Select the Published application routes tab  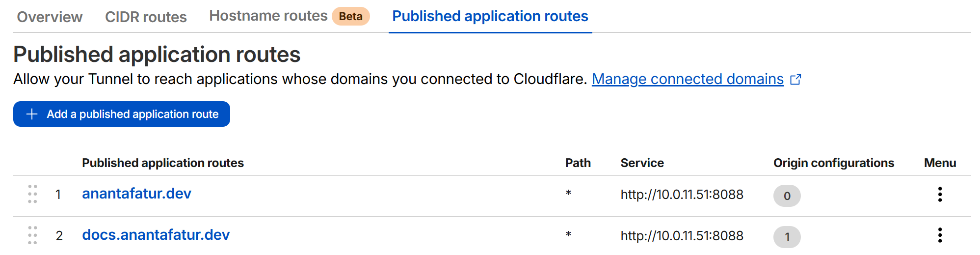click(490, 16)
